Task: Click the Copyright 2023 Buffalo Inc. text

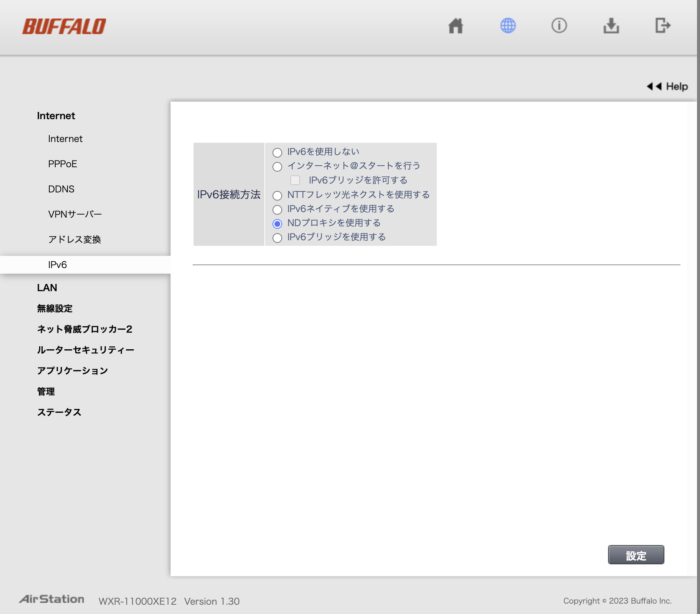Action: (x=617, y=601)
